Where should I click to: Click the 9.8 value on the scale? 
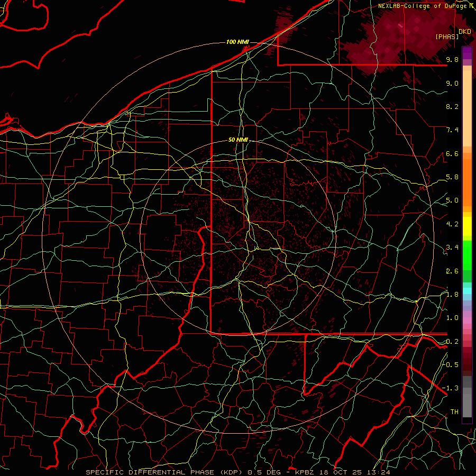tap(452, 59)
